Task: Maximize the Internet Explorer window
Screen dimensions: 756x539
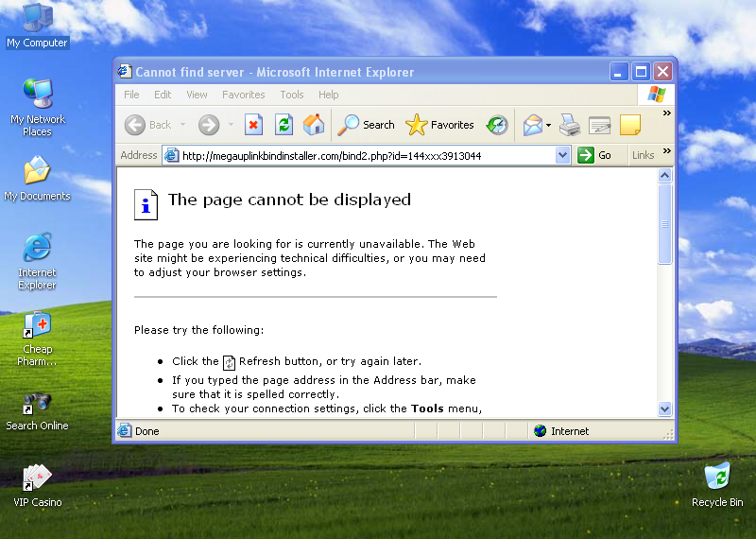Action: pos(641,72)
